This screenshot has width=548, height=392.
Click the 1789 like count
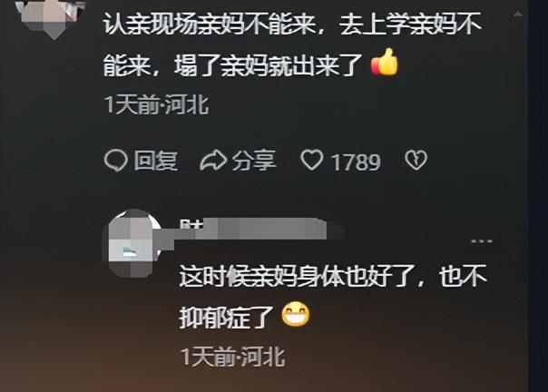(x=356, y=162)
